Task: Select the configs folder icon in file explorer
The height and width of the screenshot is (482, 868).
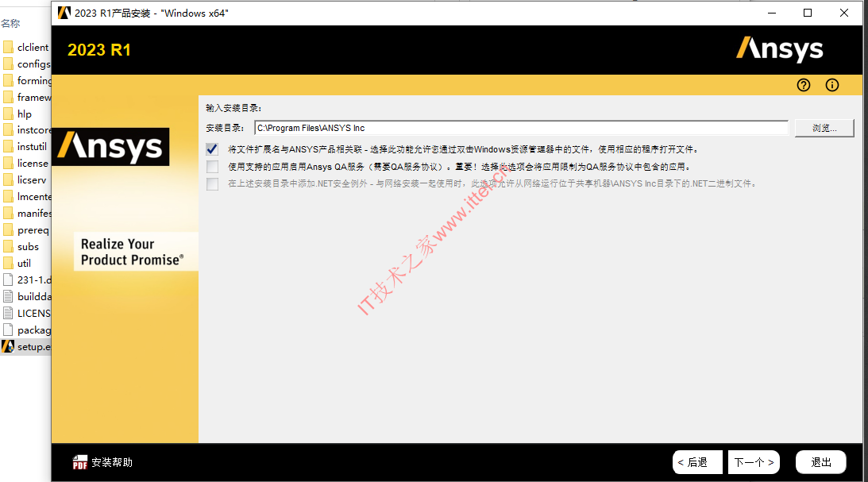Action: [8, 64]
